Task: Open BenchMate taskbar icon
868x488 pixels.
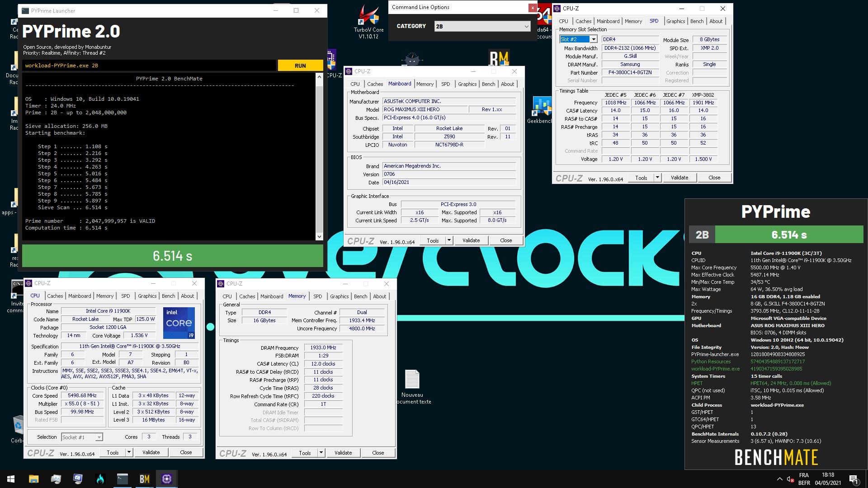Action: coord(145,479)
